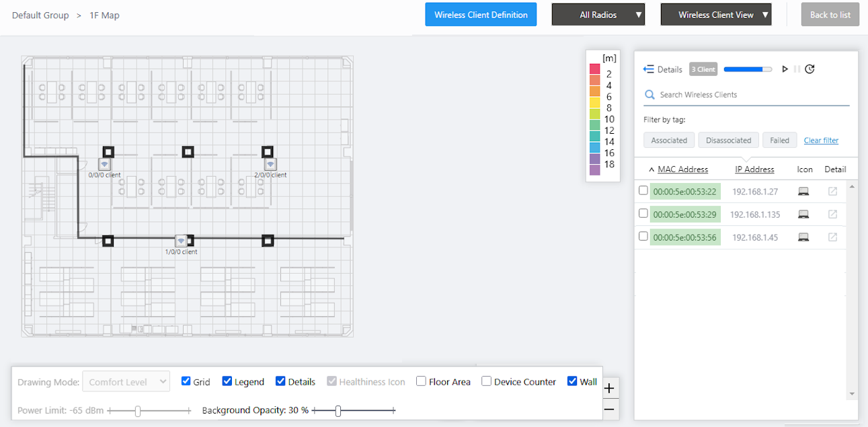This screenshot has height=427, width=868.
Task: Click the yellow 8 m legend swatch
Action: click(594, 103)
